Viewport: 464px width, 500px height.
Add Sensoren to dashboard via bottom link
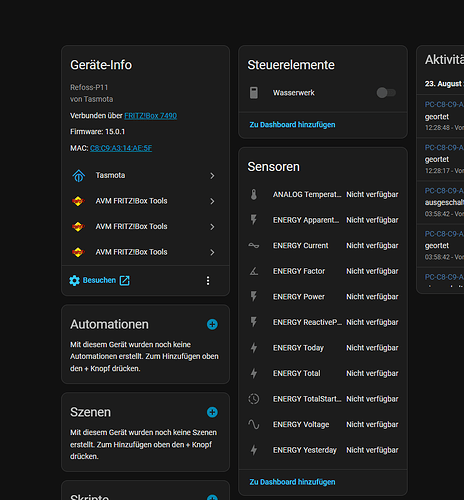click(292, 482)
